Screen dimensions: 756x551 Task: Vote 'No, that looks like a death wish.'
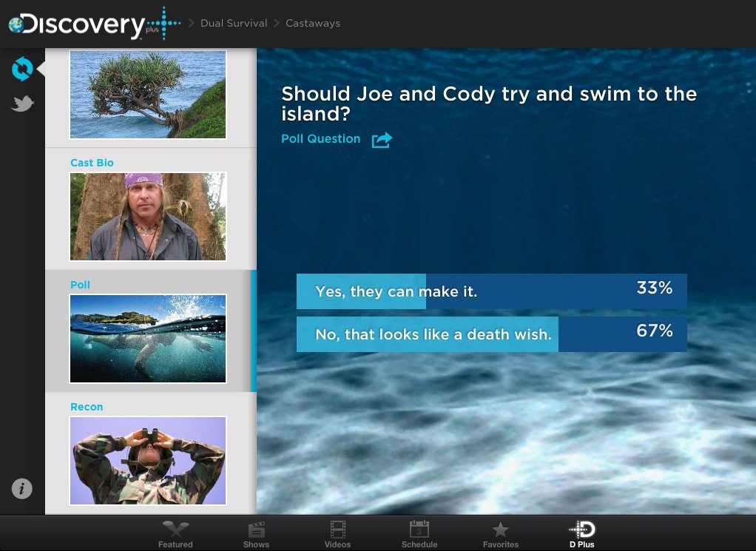coord(491,334)
